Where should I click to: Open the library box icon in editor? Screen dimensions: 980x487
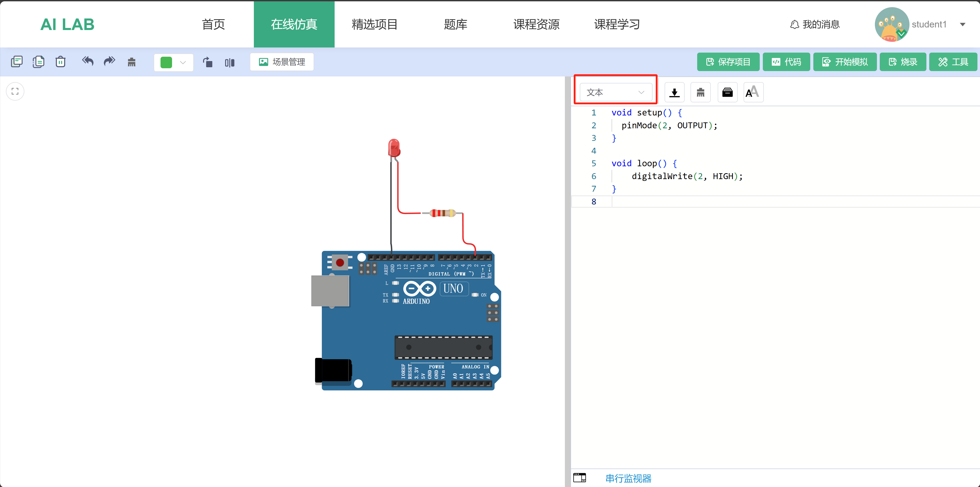pos(727,93)
